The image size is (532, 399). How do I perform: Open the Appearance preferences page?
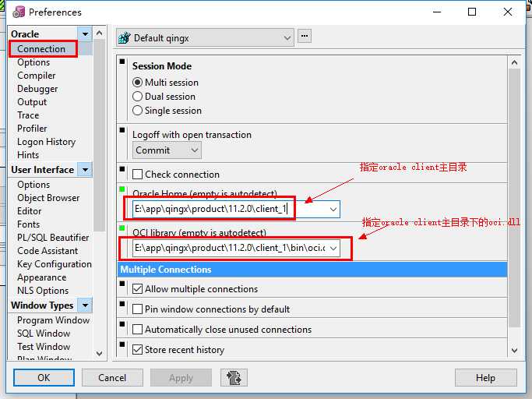point(42,277)
